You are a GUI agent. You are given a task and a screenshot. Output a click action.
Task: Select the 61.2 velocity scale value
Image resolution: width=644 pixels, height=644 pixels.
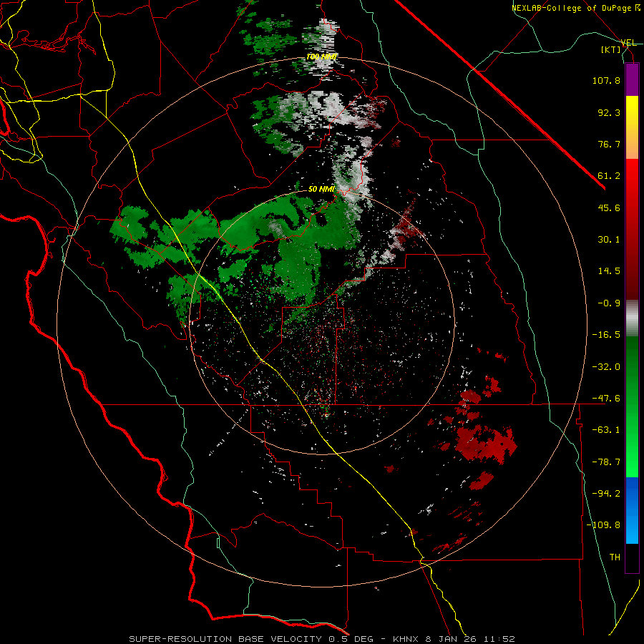609,176
